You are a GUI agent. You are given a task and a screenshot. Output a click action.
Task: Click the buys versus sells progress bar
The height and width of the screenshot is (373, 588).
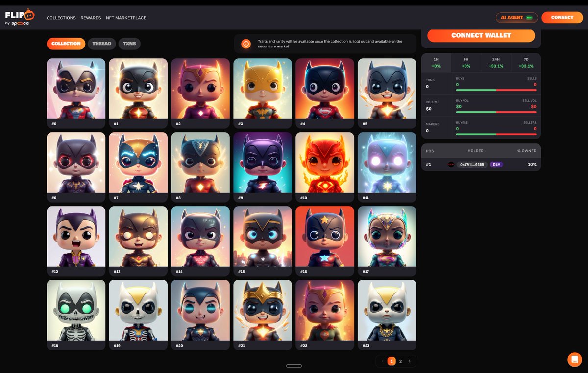(x=496, y=90)
